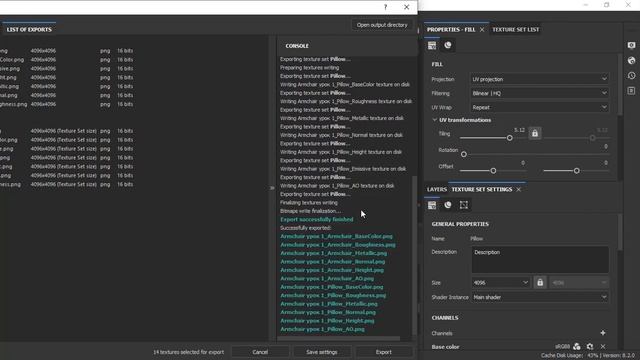Adjust the second Tiling slider handle

(x=592, y=138)
